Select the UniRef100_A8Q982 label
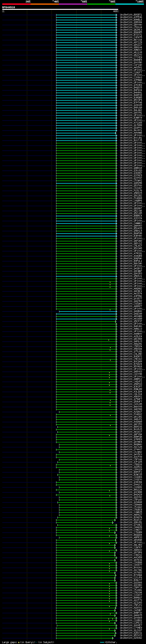The height and width of the screenshot is (644, 146). [x=131, y=289]
